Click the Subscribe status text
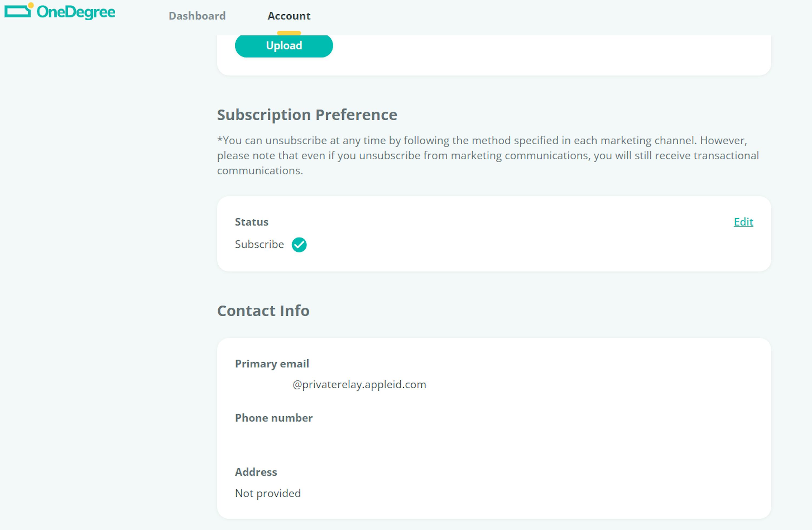 [259, 244]
